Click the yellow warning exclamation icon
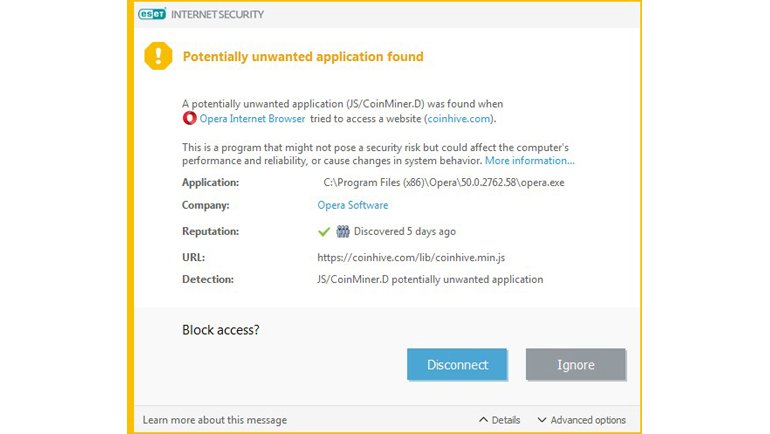The height and width of the screenshot is (434, 770). click(158, 56)
